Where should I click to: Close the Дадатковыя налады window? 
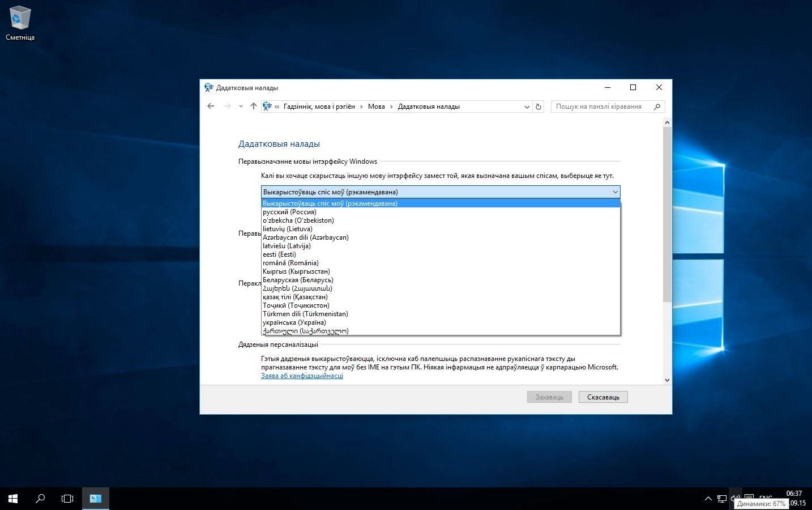click(x=659, y=87)
